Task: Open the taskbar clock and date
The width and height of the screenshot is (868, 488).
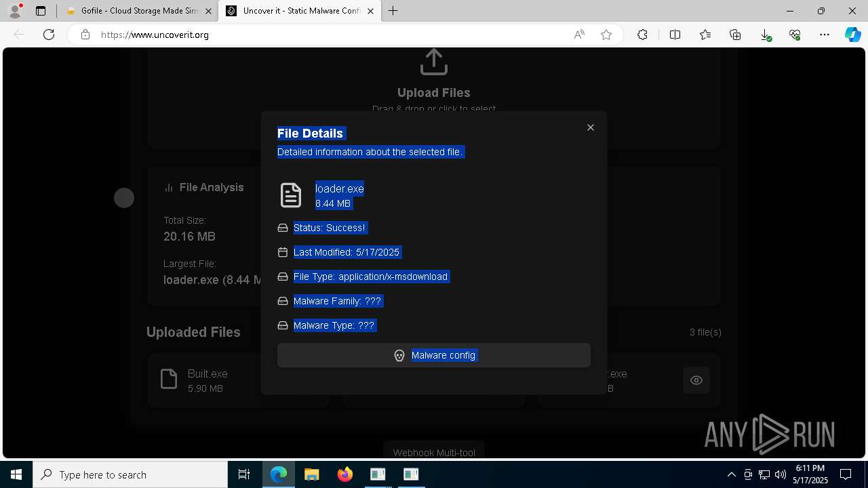Action: [810, 474]
